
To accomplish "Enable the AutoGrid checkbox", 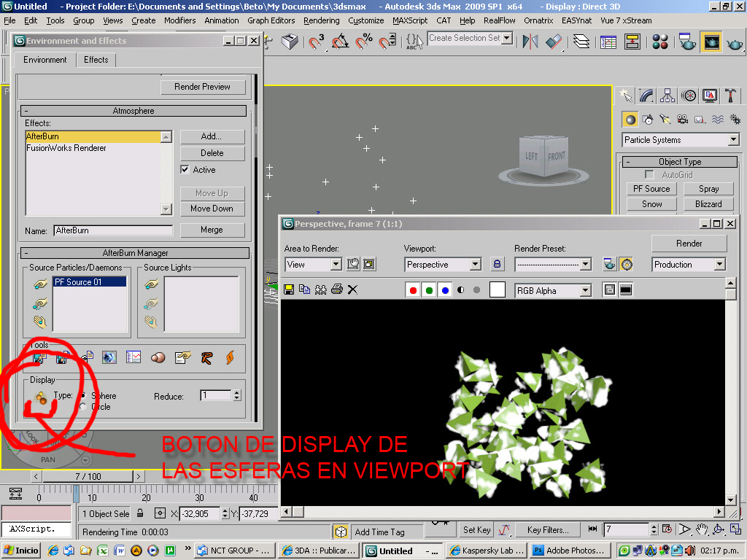I will pyautogui.click(x=649, y=175).
